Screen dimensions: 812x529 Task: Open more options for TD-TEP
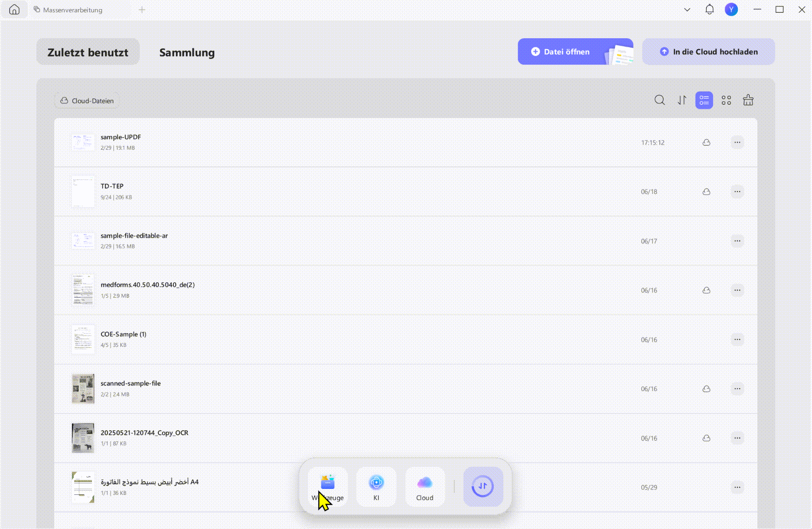(x=737, y=192)
